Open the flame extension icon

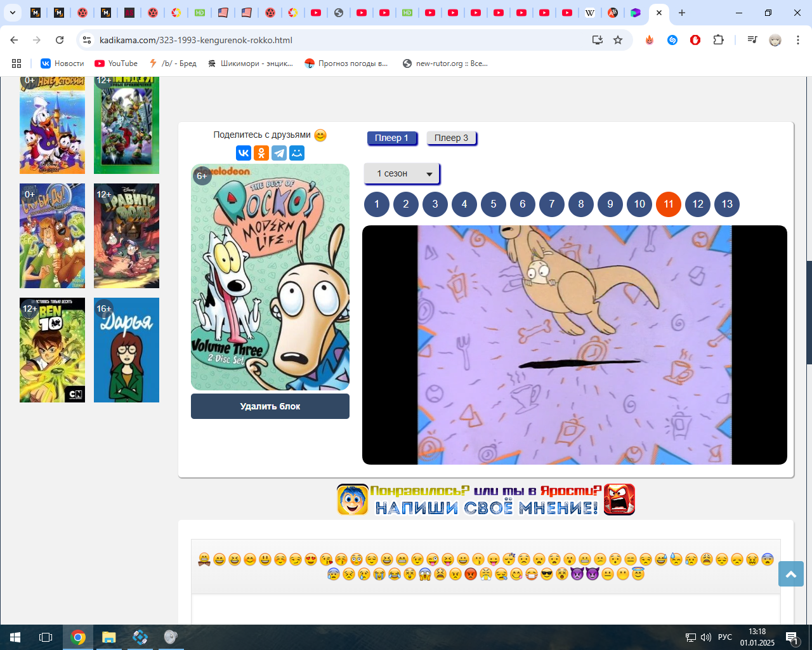point(649,40)
